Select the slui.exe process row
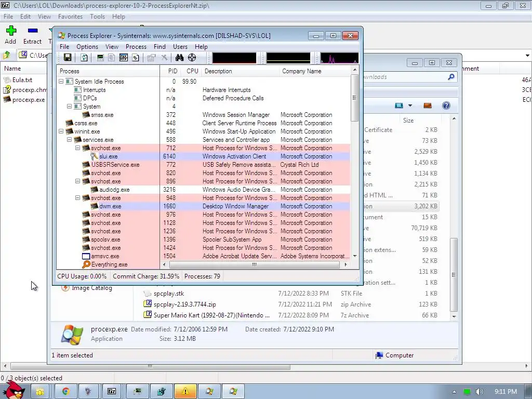 pos(204,156)
